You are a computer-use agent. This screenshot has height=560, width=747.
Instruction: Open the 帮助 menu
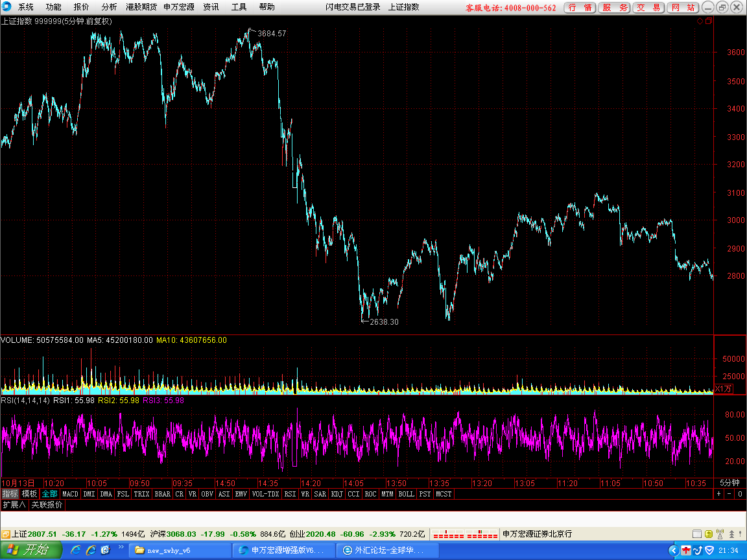click(x=267, y=7)
